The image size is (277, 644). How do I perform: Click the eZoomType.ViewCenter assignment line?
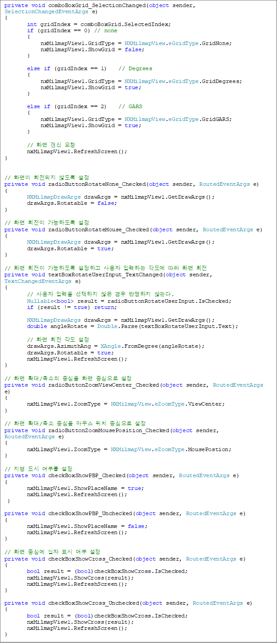[x=126, y=404]
